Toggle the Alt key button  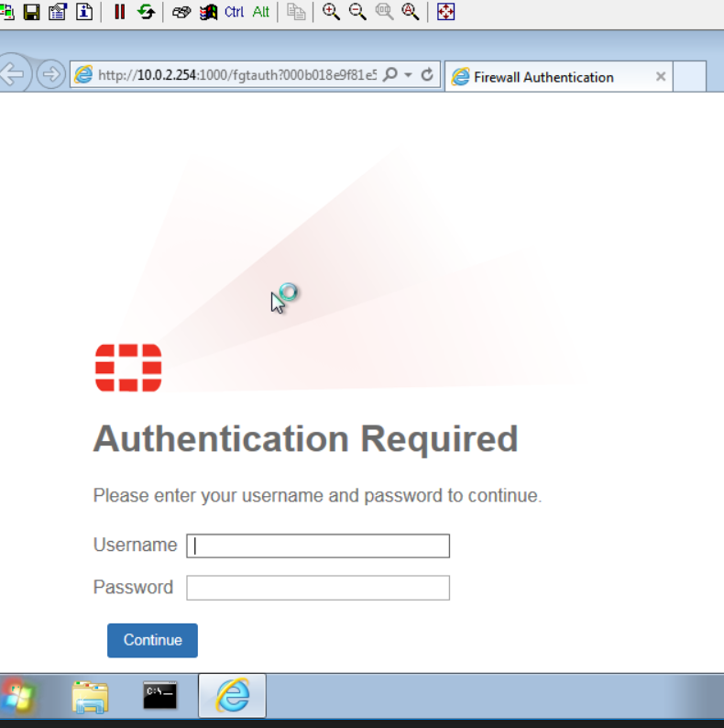(x=261, y=12)
